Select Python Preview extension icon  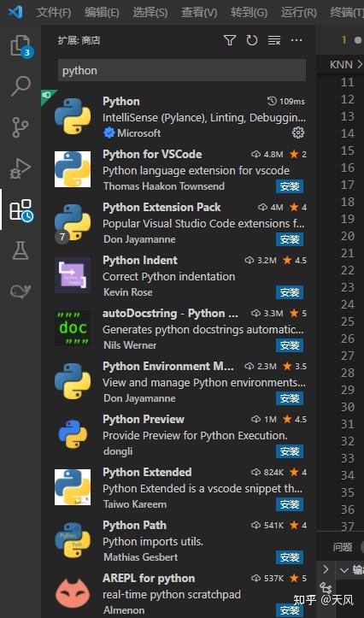pyautogui.click(x=73, y=434)
